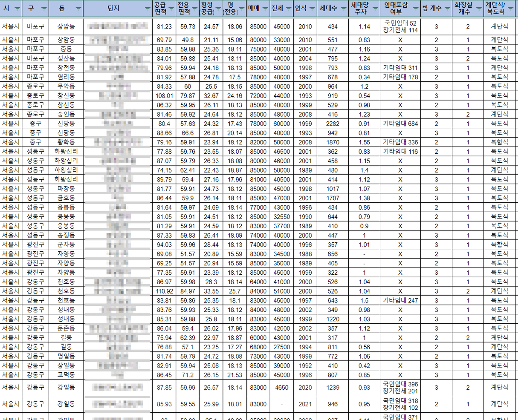Click the 연식 value 2020
This screenshot has height=420, width=518.
coord(305,388)
